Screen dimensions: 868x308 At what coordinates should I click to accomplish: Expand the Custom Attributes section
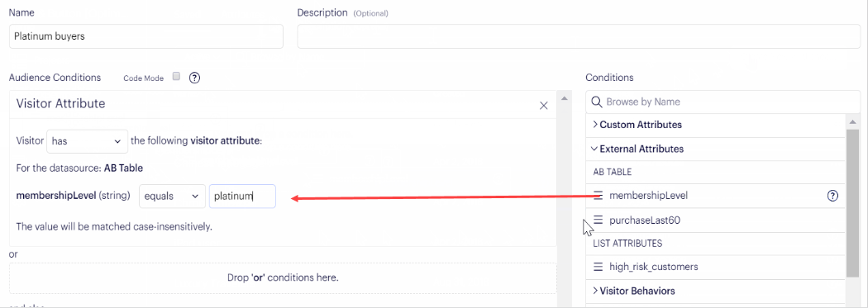(637, 125)
